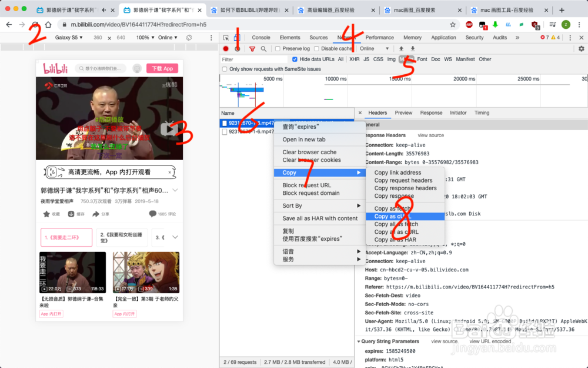The image size is (588, 368).
Task: Dismiss the 高清更流畅 App banner
Action: point(169,173)
